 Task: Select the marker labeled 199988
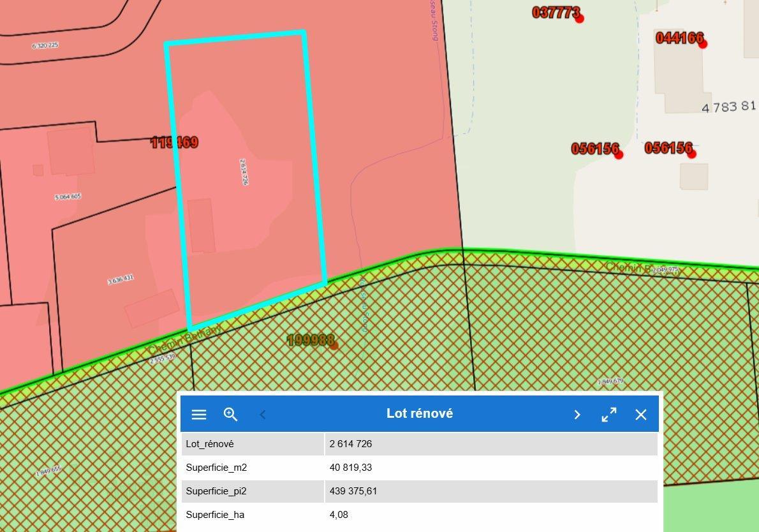(334, 345)
